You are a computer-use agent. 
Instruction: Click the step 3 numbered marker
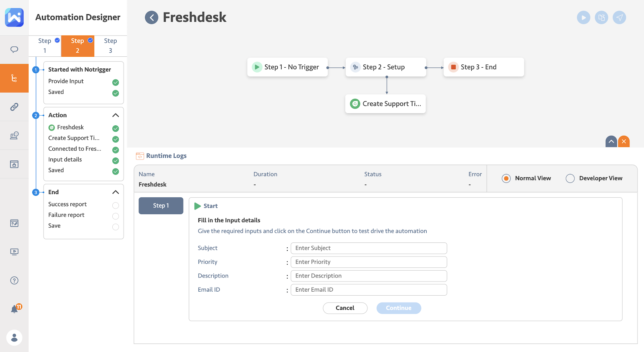(x=36, y=193)
